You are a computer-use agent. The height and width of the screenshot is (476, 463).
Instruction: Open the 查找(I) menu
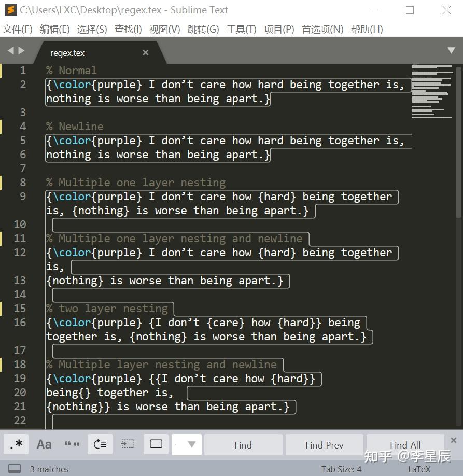(x=128, y=30)
